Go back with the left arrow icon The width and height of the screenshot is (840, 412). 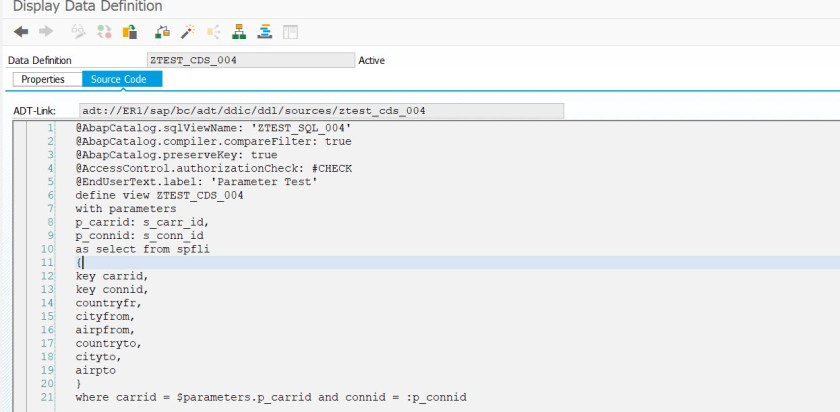pos(21,32)
